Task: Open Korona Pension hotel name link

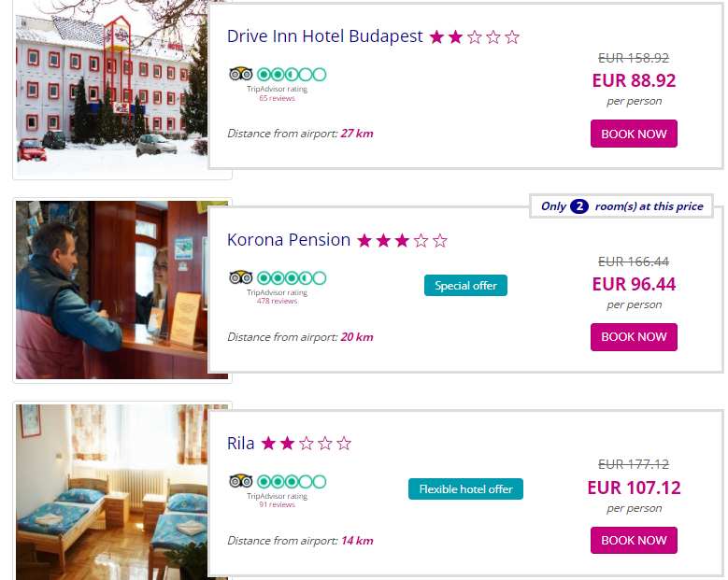Action: pos(288,240)
